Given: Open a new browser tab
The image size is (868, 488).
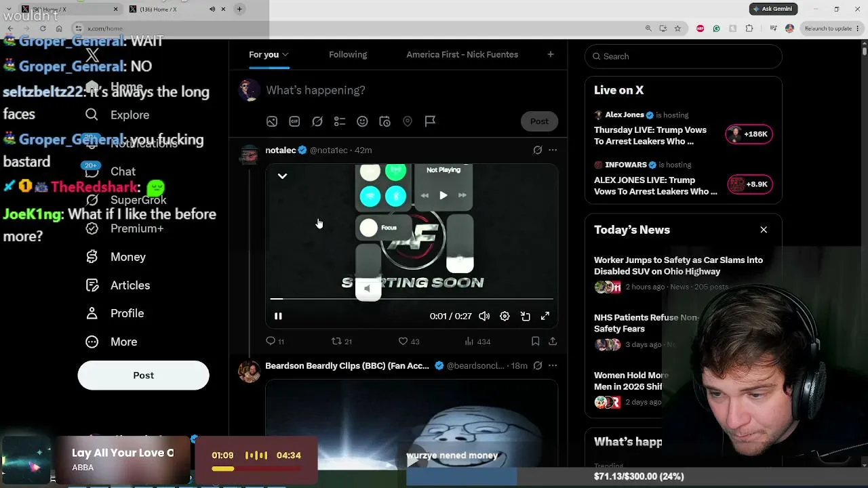Looking at the screenshot, I should coord(239,9).
